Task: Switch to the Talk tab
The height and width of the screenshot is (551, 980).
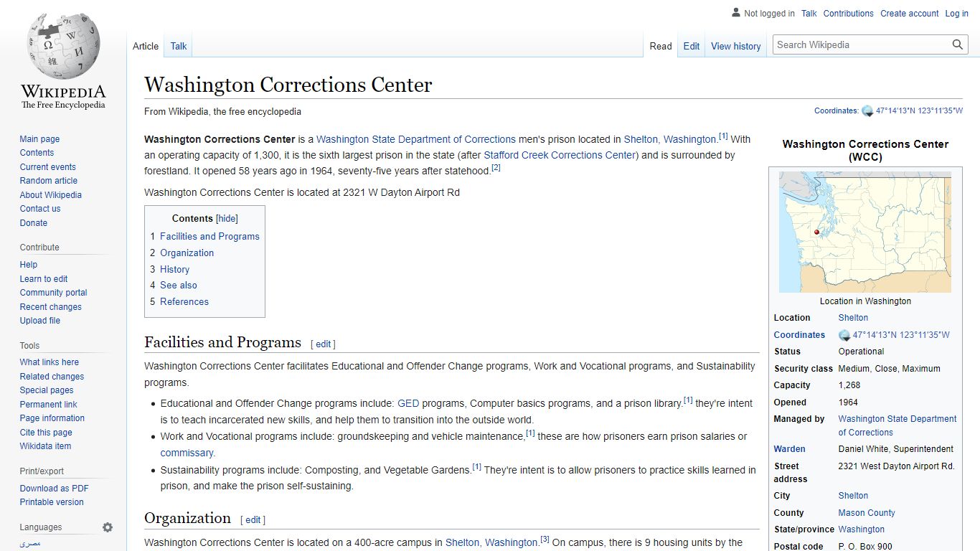Action: (179, 46)
